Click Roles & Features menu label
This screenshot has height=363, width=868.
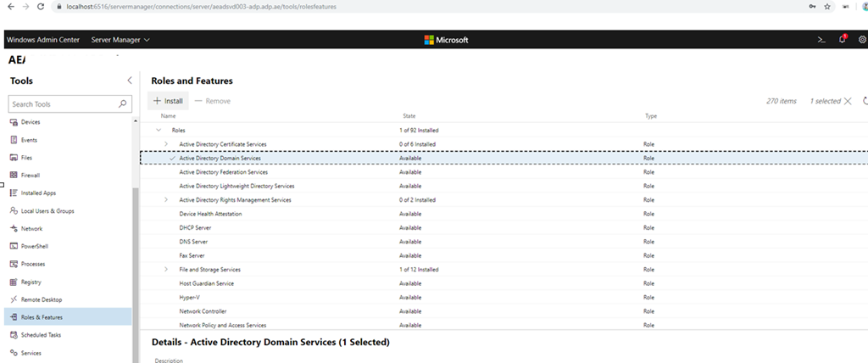tap(42, 317)
